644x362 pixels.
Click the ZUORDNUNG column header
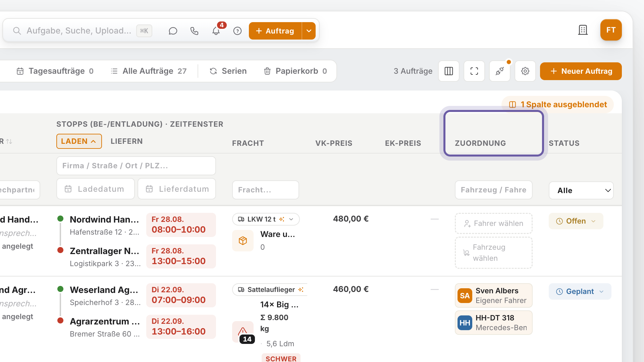pos(494,133)
